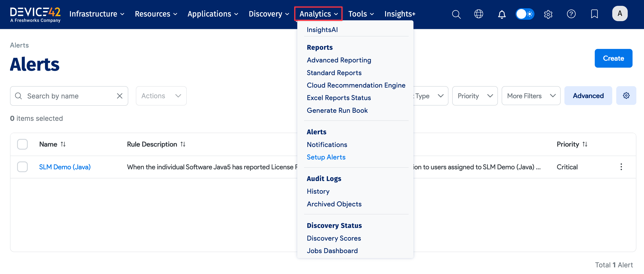The image size is (644, 274).
Task: Open Notifications under Alerts
Action: click(327, 145)
